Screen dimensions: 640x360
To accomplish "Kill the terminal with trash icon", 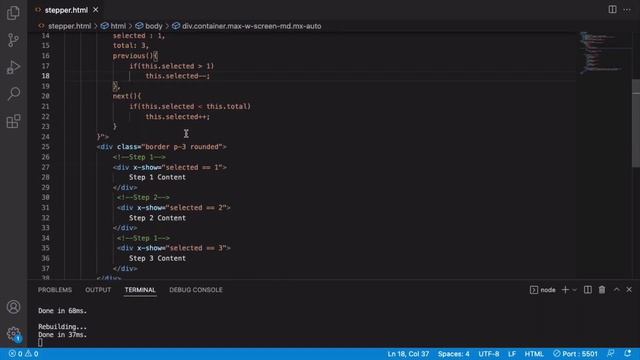I will pyautogui.click(x=602, y=290).
